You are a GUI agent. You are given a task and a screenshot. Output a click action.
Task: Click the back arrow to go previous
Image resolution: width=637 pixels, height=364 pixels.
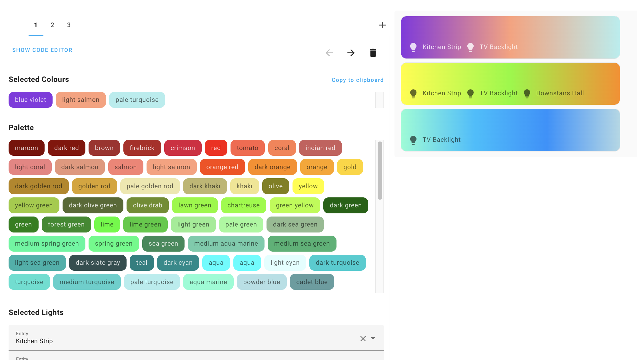pos(329,53)
